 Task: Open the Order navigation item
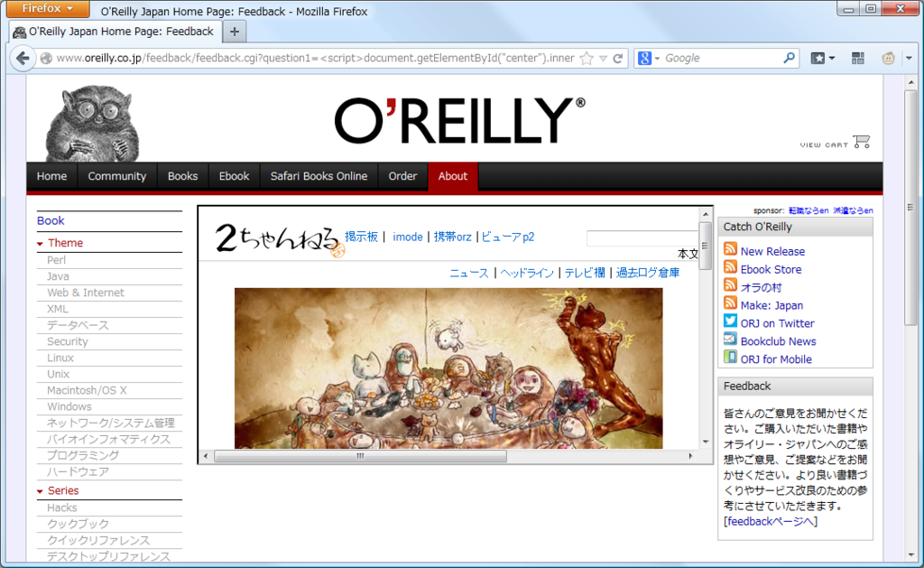pos(402,176)
